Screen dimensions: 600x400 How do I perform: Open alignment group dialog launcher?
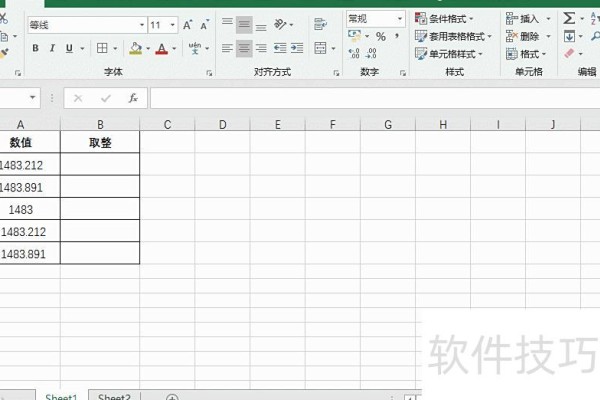336,73
